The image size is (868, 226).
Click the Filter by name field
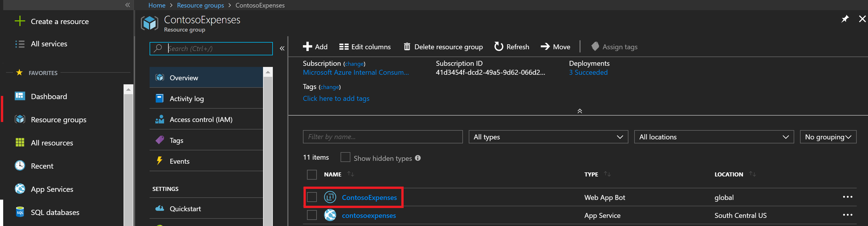(x=383, y=136)
